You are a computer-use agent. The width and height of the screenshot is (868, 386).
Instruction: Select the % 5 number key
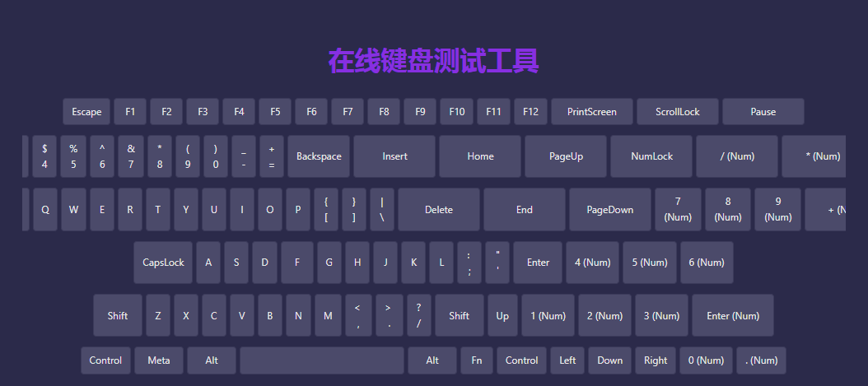pyautogui.click(x=73, y=156)
